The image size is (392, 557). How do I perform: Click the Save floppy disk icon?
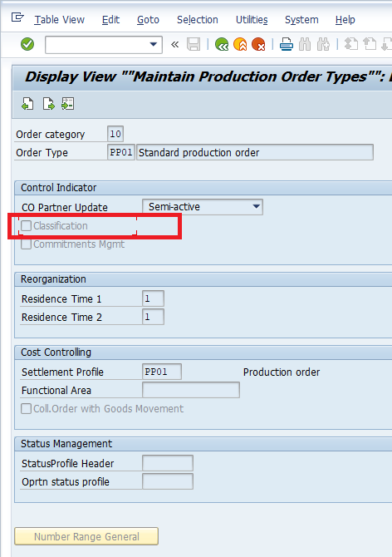194,44
